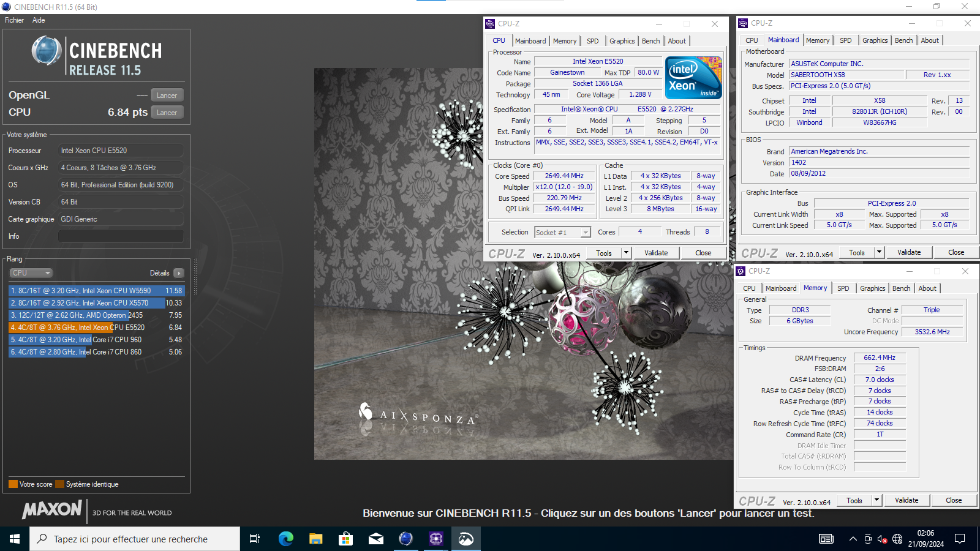Select the CPU-Z taskbar icon
Image resolution: width=980 pixels, height=551 pixels.
pyautogui.click(x=435, y=539)
